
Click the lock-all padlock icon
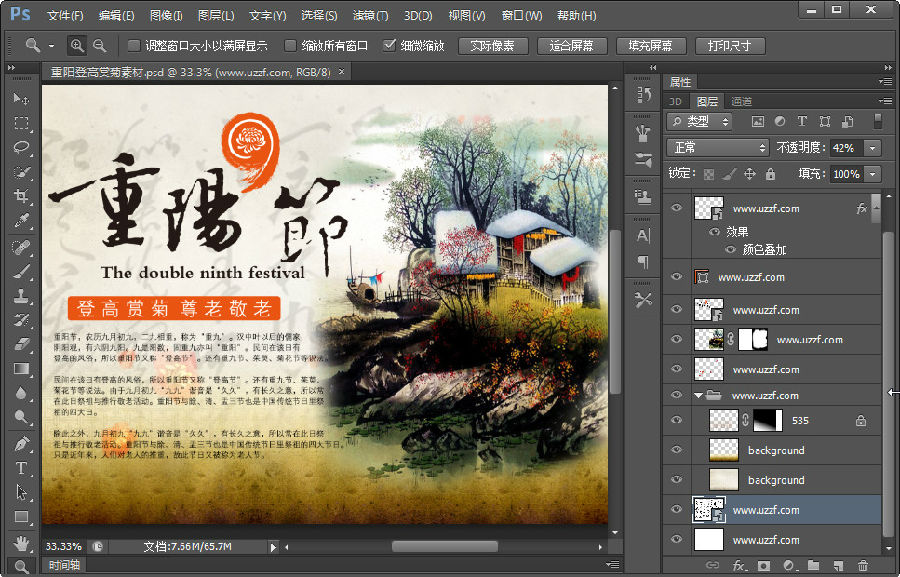point(770,174)
